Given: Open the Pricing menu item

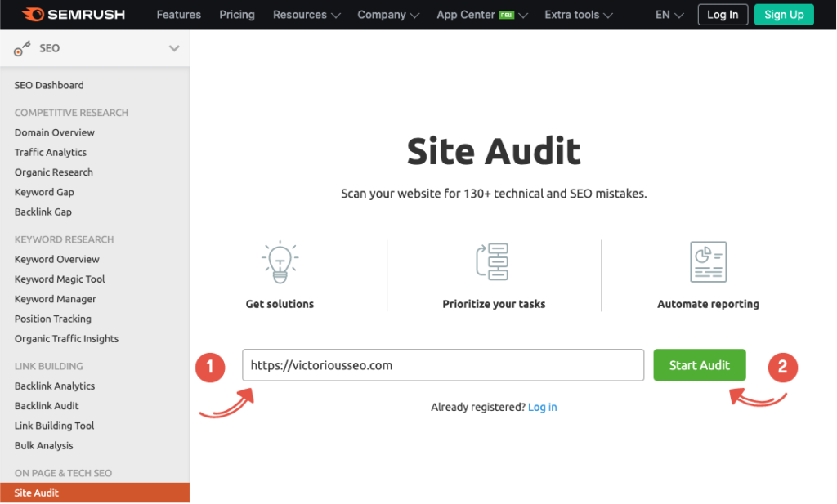Looking at the screenshot, I should click(237, 15).
